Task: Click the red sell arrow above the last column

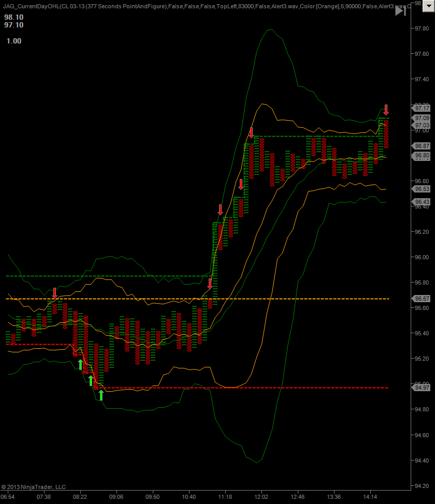Action: pyautogui.click(x=386, y=110)
